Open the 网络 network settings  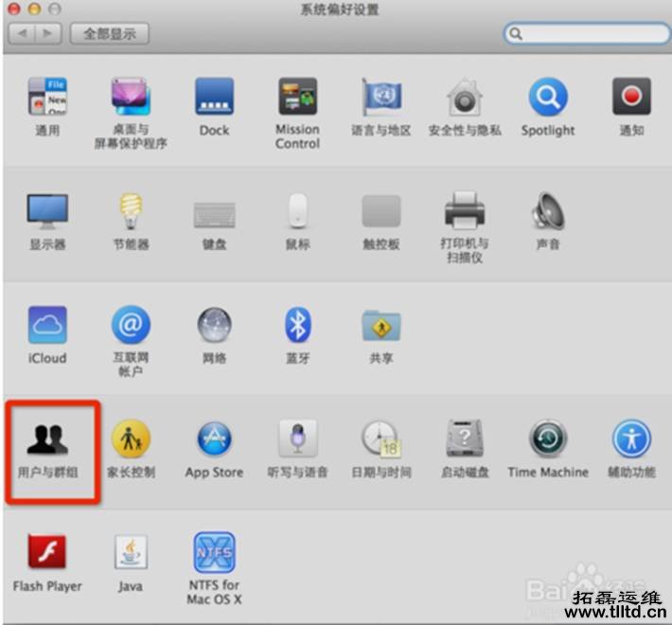tap(214, 326)
